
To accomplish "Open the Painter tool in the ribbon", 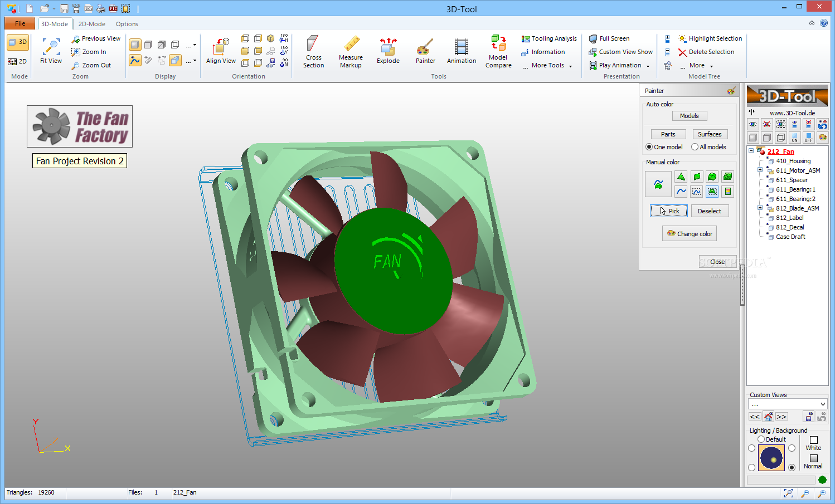I will pos(425,50).
